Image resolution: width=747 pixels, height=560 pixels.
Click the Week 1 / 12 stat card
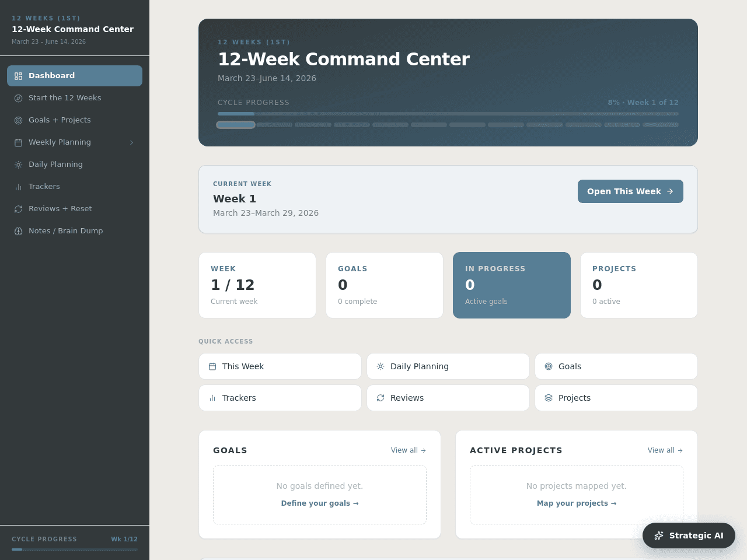pyautogui.click(x=257, y=285)
